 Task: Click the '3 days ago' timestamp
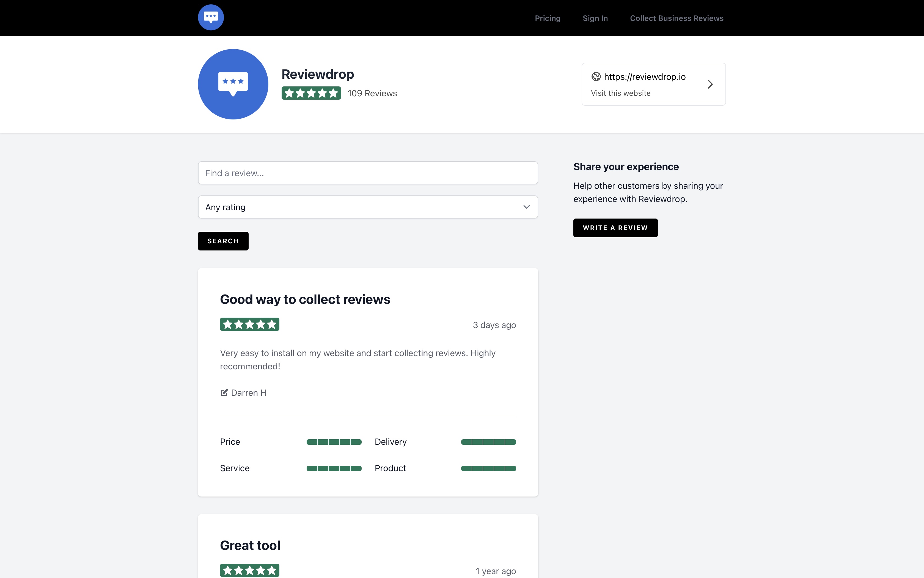coord(494,325)
